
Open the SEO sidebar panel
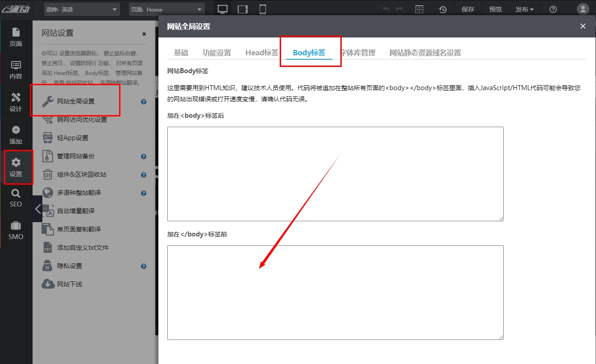click(x=16, y=199)
